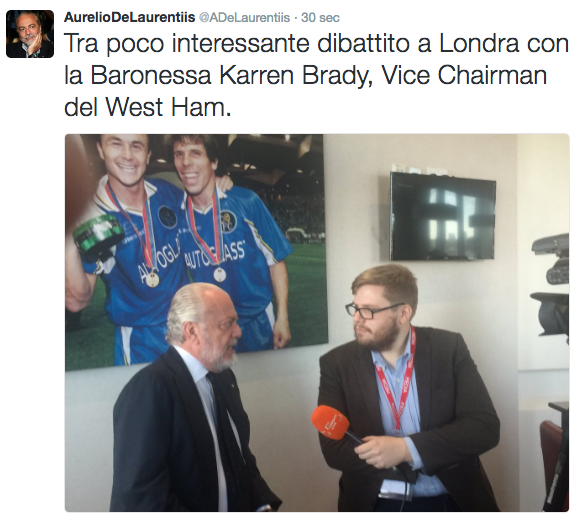Click the orange microphone in the photo
580x518 pixels.
point(331,423)
